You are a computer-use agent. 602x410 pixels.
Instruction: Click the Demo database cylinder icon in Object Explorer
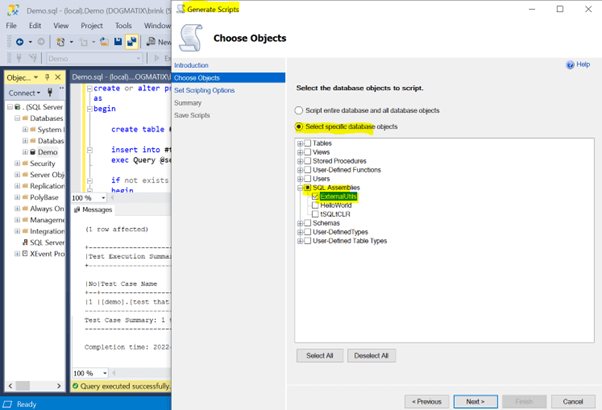pyautogui.click(x=33, y=152)
